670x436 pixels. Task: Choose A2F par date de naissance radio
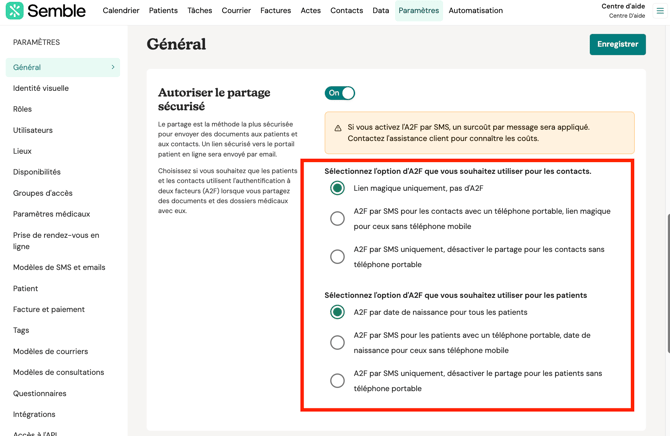(338, 312)
